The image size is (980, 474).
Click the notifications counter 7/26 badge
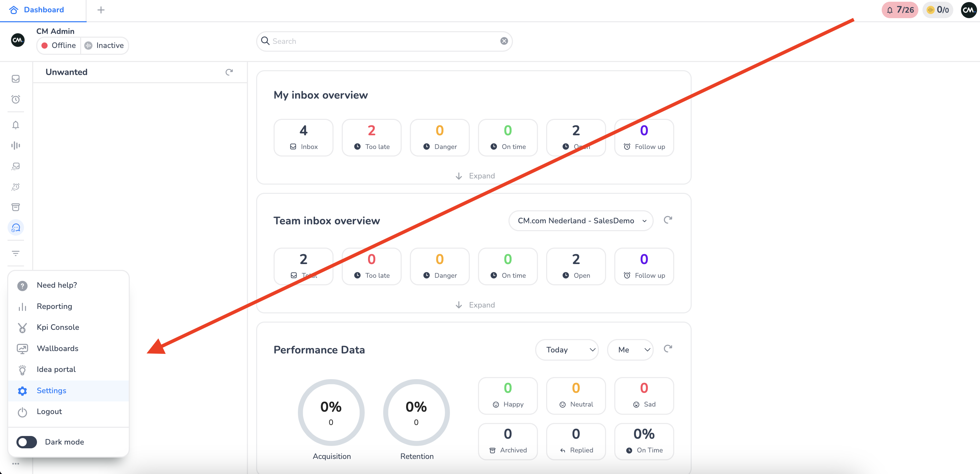(x=900, y=10)
